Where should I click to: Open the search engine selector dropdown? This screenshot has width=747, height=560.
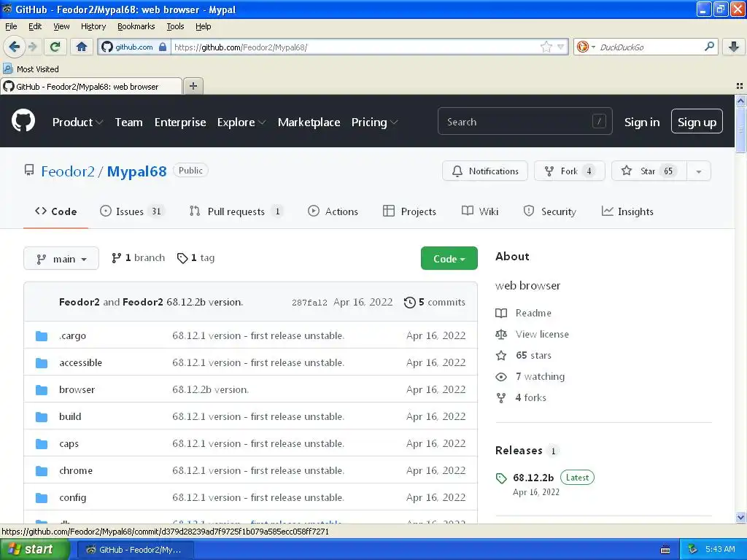pyautogui.click(x=586, y=47)
